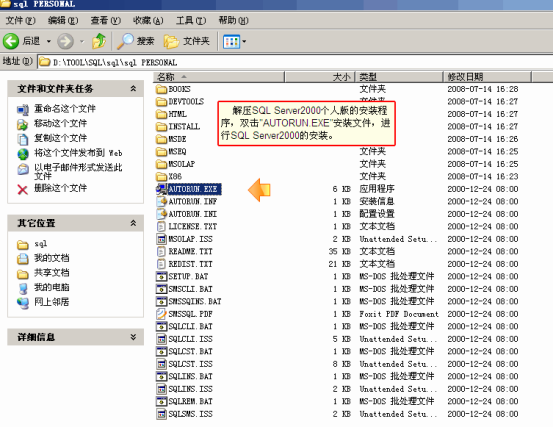Select the LICENSE.TXT file icon

161,227
